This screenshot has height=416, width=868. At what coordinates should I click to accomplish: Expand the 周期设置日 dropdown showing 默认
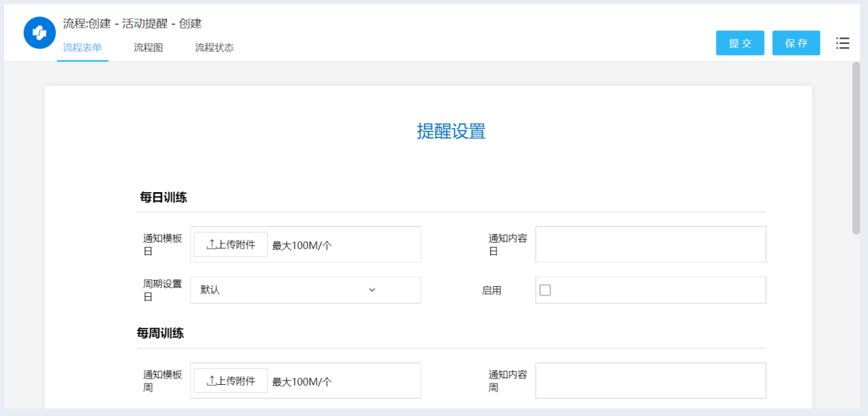[x=305, y=290]
